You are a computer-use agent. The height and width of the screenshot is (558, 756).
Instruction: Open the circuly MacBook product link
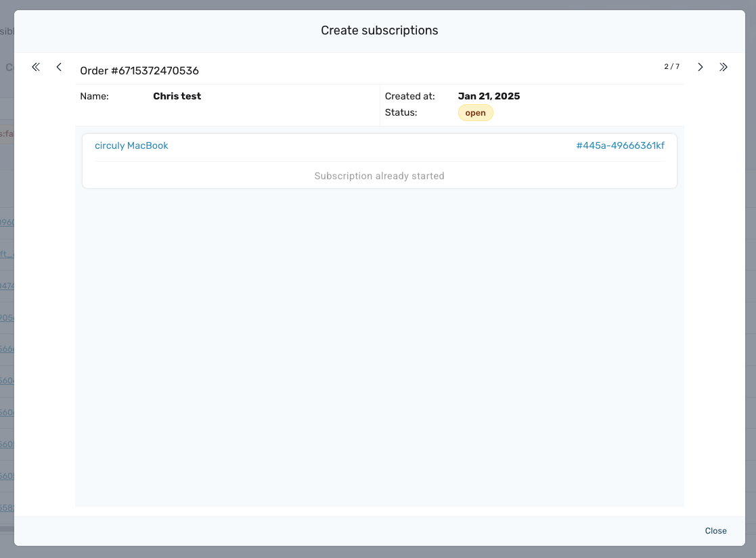coord(131,145)
